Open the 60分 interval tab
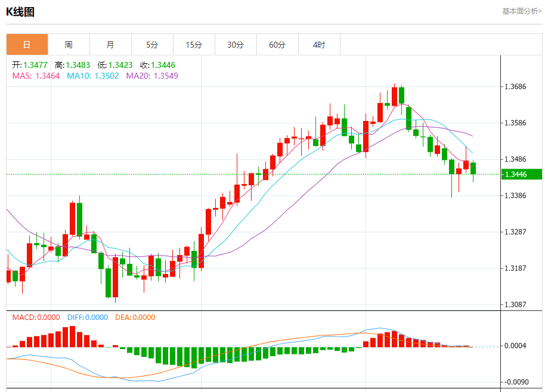Viewport: 545px width, 392px height. pyautogui.click(x=277, y=45)
